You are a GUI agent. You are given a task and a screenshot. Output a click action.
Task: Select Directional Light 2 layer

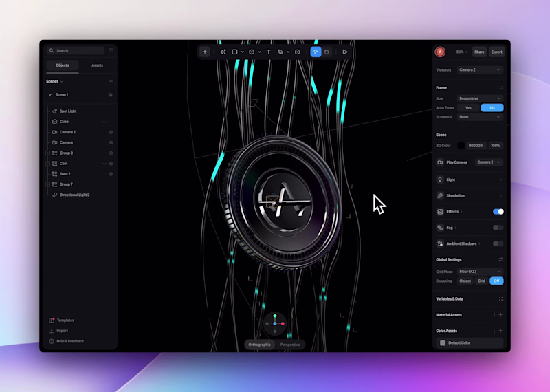74,195
